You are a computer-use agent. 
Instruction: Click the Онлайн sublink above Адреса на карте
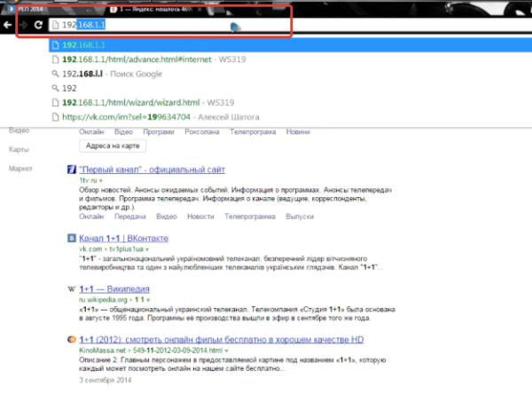tap(91, 132)
